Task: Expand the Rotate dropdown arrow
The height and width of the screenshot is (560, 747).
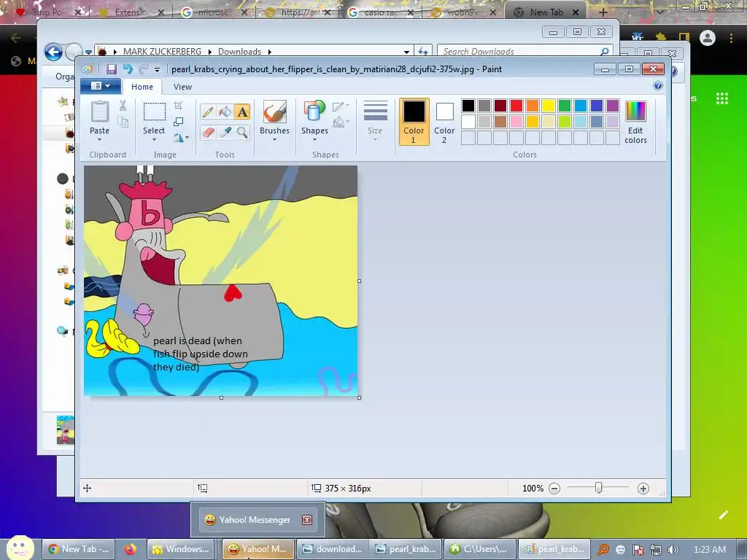Action: click(x=187, y=138)
